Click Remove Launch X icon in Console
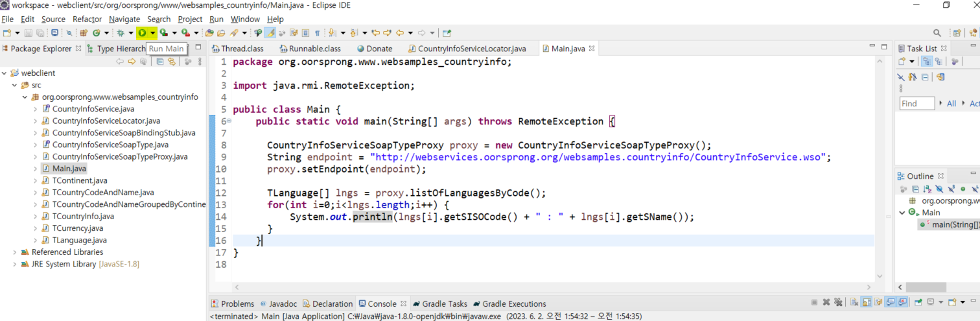 click(826, 303)
